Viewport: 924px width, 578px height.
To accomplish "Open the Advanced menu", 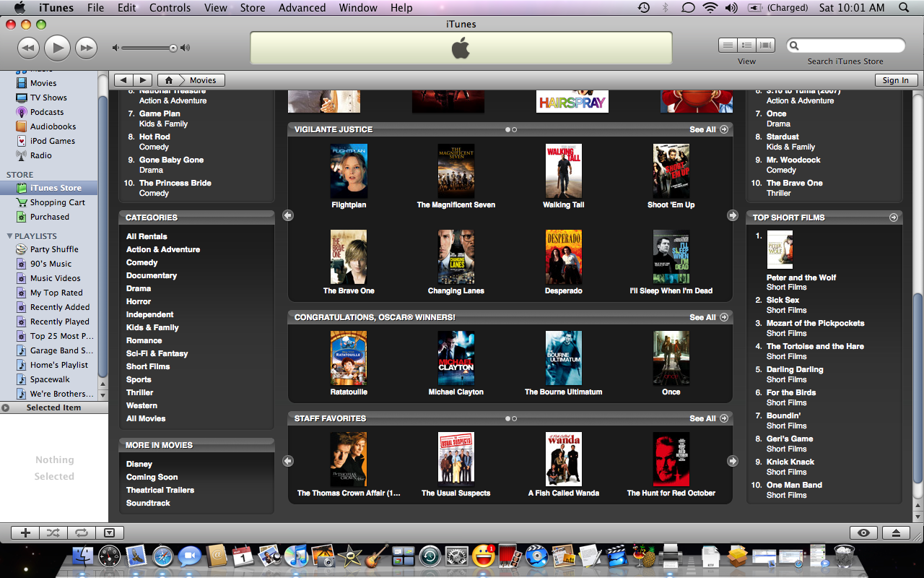I will pos(302,8).
